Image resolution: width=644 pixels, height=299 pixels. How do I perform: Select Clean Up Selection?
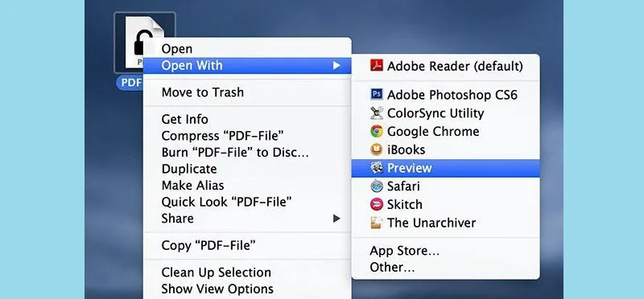[247, 272]
